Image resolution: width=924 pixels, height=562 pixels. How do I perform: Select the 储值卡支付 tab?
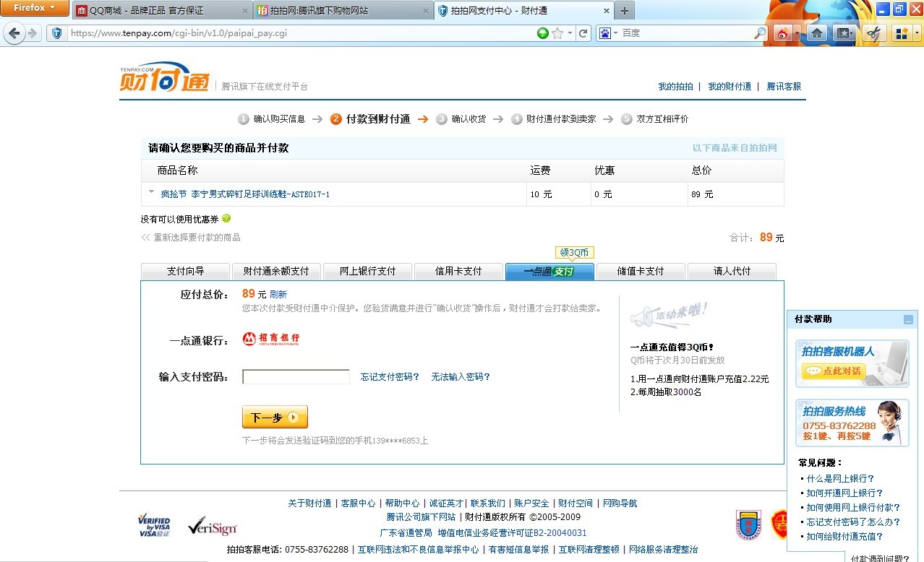641,272
